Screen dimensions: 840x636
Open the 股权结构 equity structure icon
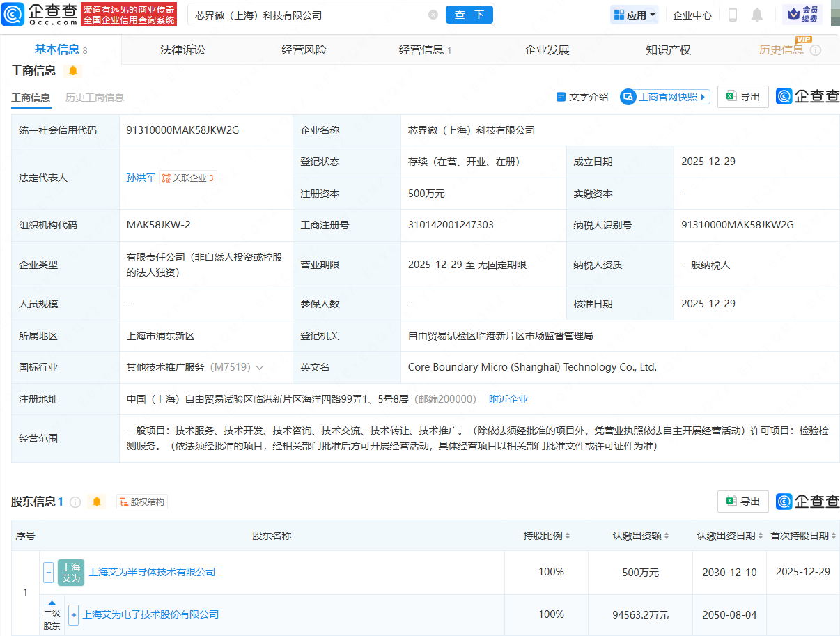click(x=141, y=502)
